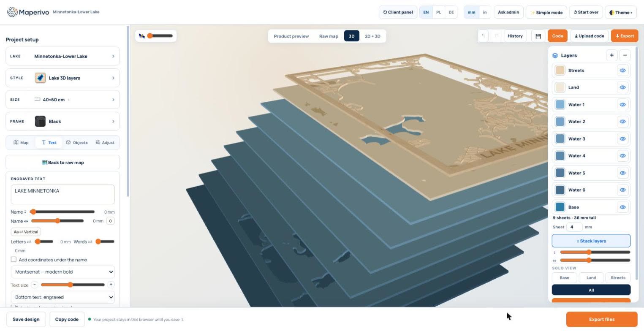The width and height of the screenshot is (644, 331).
Task: Open the Bottom text engraved dropdown
Action: [x=62, y=297]
